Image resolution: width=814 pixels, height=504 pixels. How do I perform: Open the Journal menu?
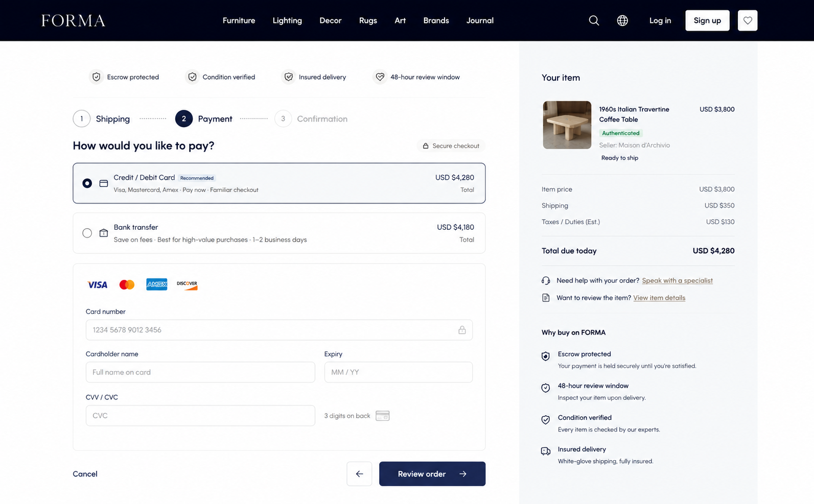click(480, 20)
